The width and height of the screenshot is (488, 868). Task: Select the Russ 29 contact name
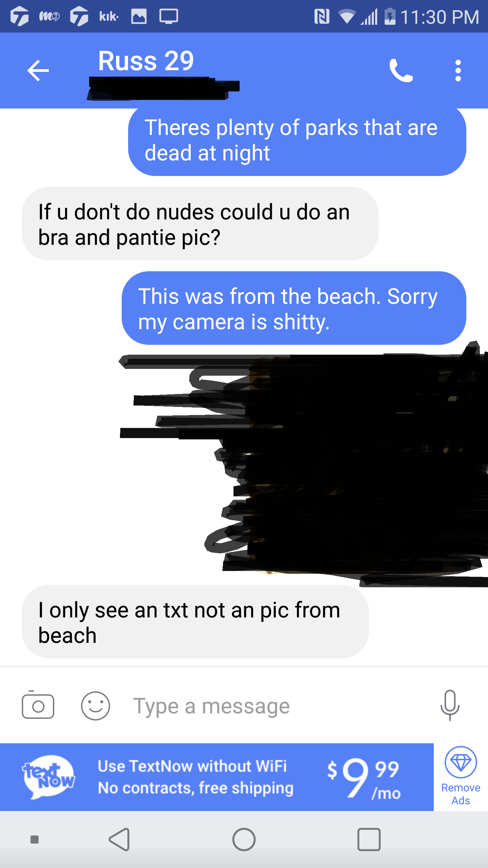pyautogui.click(x=146, y=61)
